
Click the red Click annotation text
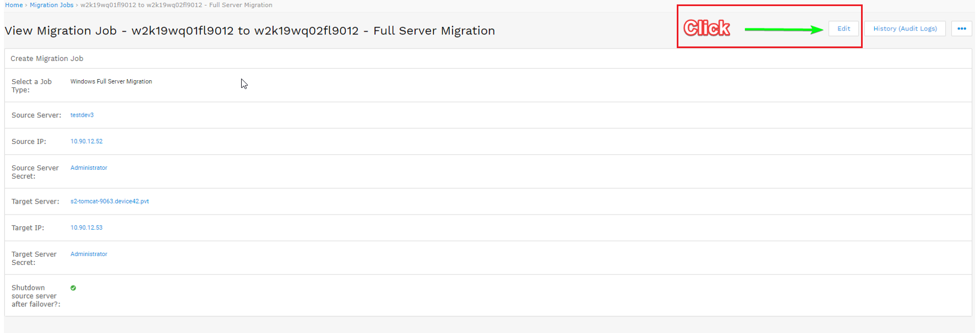(707, 28)
